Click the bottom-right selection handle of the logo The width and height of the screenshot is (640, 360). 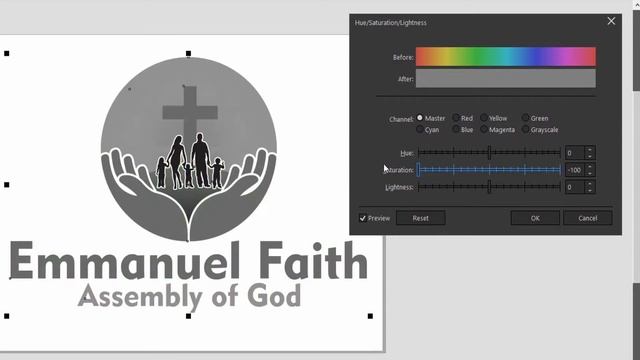point(370,316)
